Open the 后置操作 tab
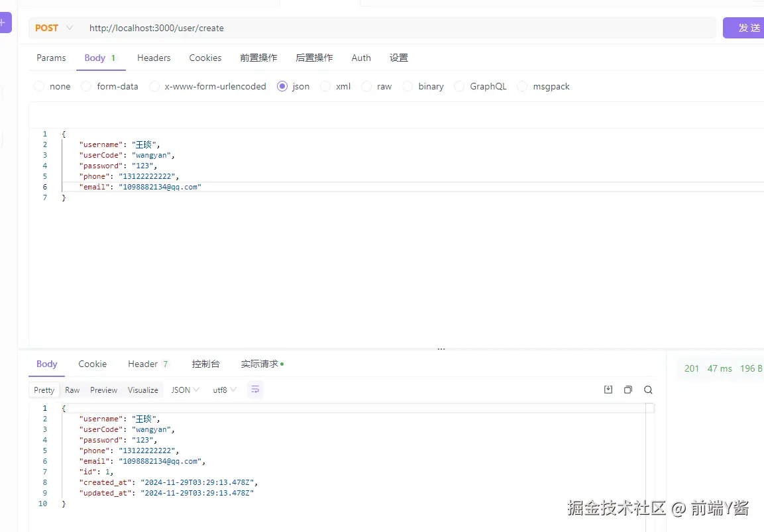 tap(314, 58)
